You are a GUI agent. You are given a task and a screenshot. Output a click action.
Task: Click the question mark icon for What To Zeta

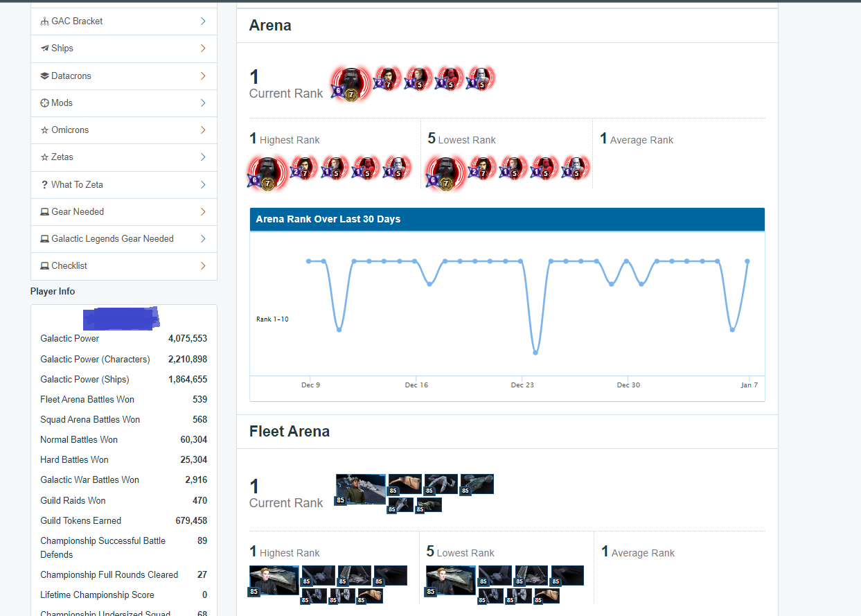(x=45, y=185)
